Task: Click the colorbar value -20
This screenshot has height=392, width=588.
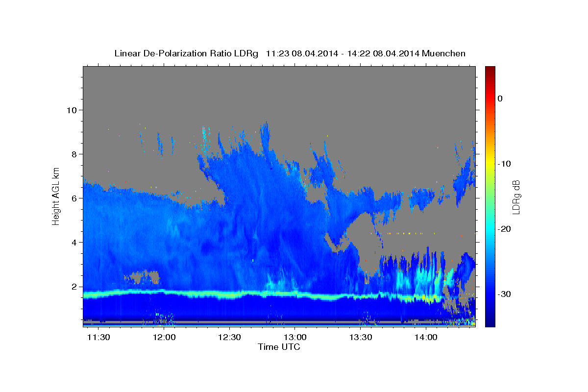Action: point(504,229)
